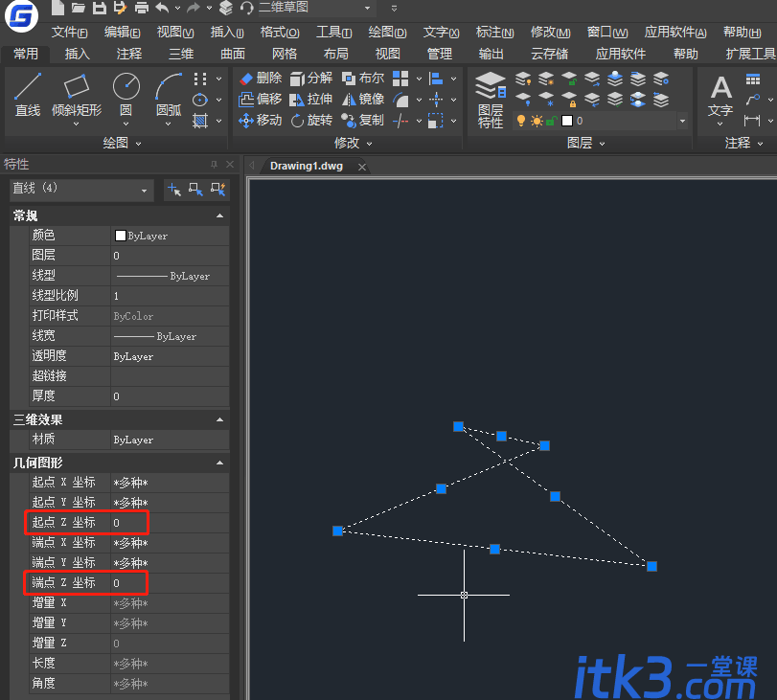Click the 透明度 ByLayer value
Screen dimensions: 777x700
(170, 356)
